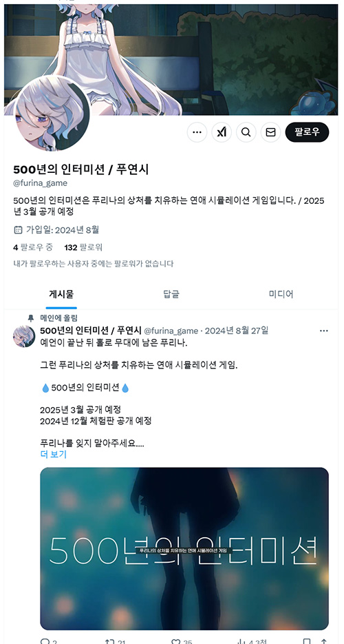This screenshot has width=344, height=644.
Task: Send a message via envelope icon
Action: [270, 132]
